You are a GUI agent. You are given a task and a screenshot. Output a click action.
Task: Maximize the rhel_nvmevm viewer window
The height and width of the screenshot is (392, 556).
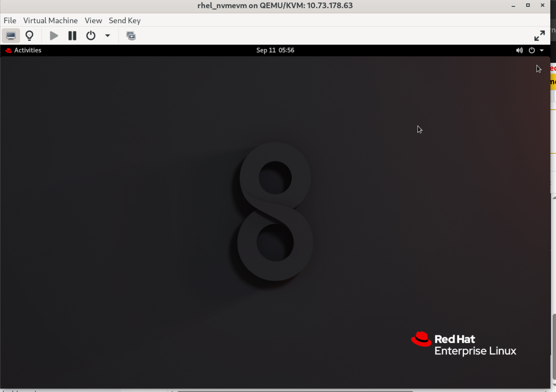click(x=528, y=6)
